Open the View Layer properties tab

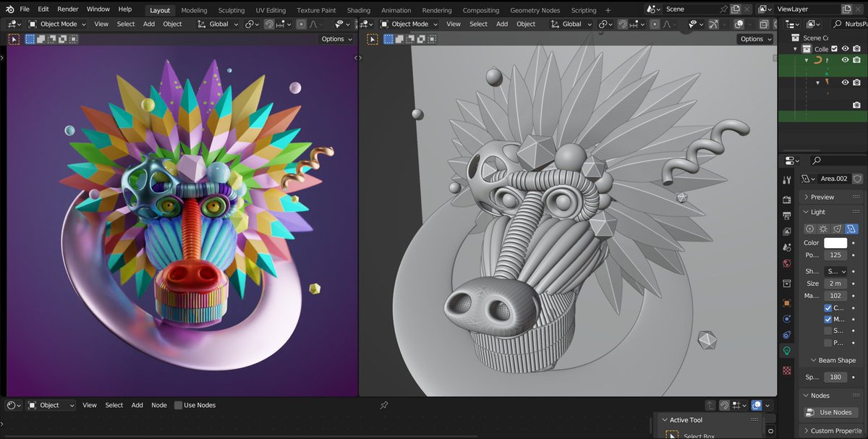[787, 231]
